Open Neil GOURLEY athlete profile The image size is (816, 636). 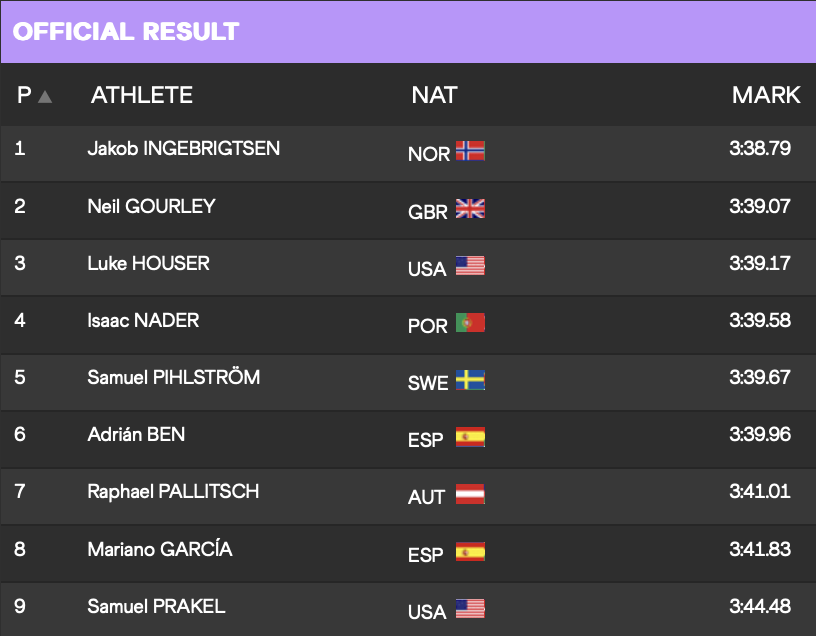tap(151, 206)
